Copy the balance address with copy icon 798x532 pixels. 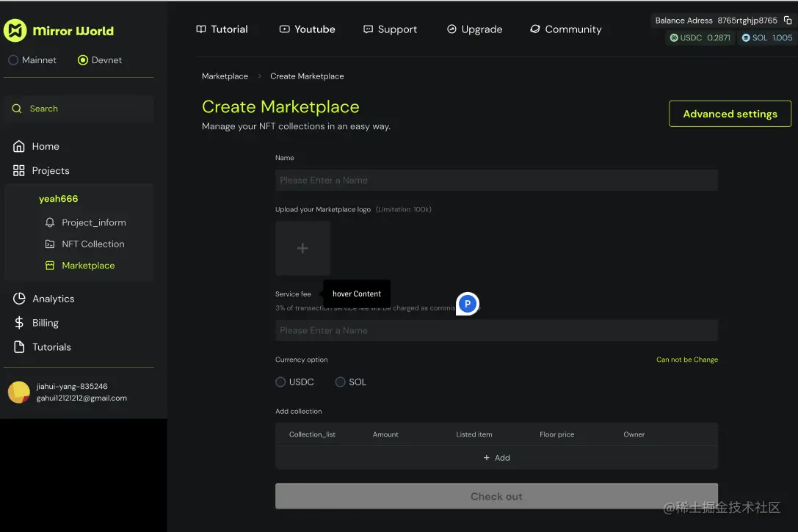point(787,21)
